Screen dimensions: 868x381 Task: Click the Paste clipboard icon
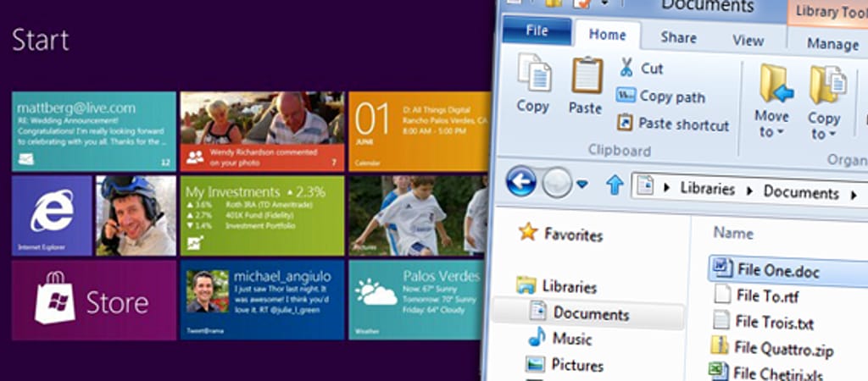pyautogui.click(x=586, y=85)
